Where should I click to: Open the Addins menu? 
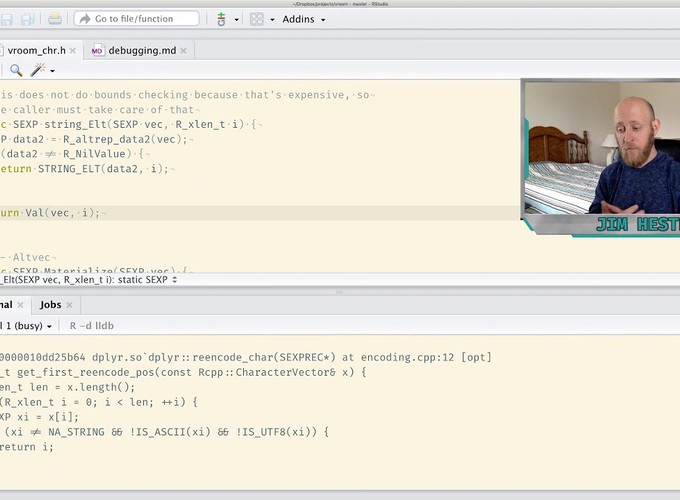click(304, 19)
